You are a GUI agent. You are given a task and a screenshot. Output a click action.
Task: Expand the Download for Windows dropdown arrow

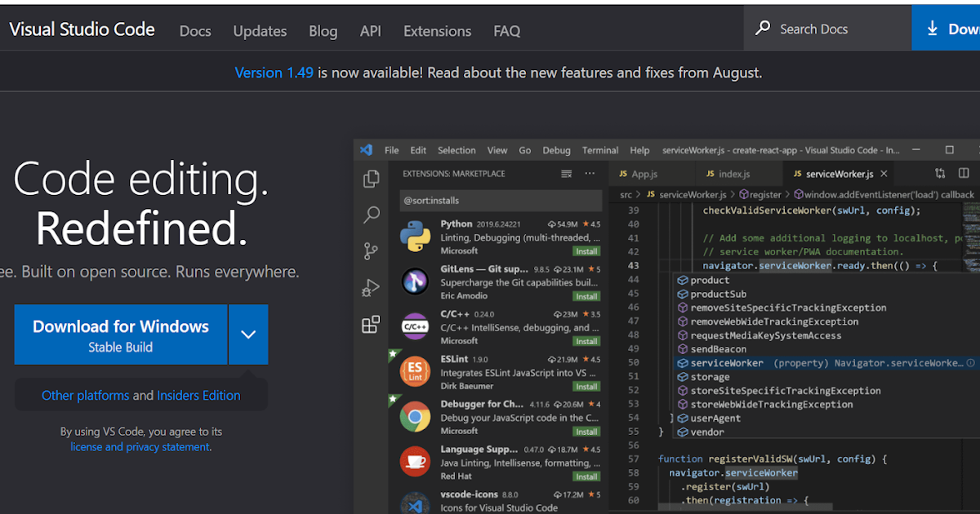click(247, 335)
